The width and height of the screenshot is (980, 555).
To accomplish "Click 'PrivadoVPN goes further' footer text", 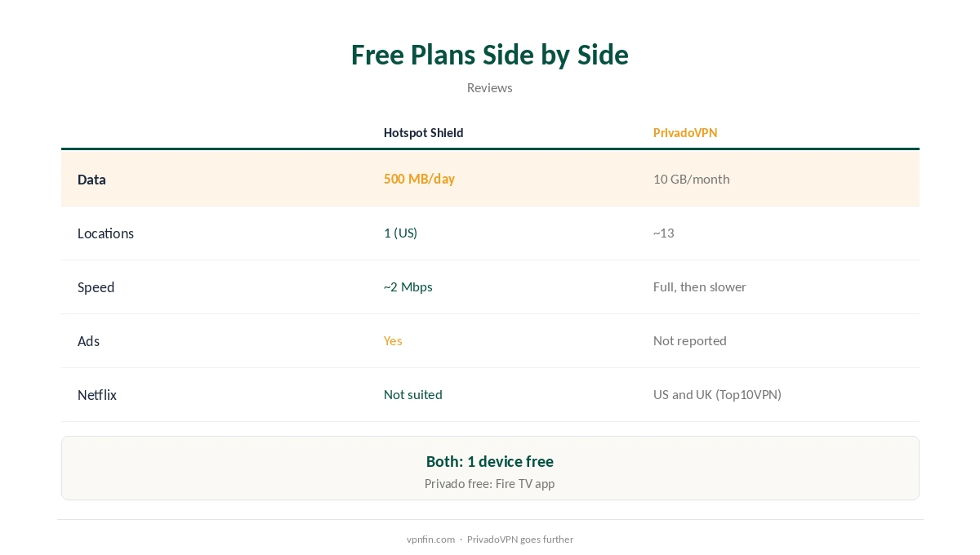I will 520,539.
